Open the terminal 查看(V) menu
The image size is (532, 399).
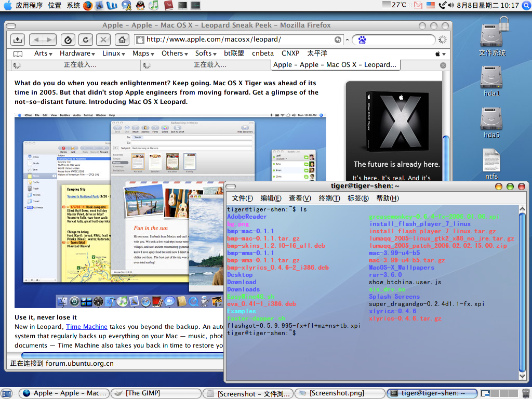pos(300,198)
